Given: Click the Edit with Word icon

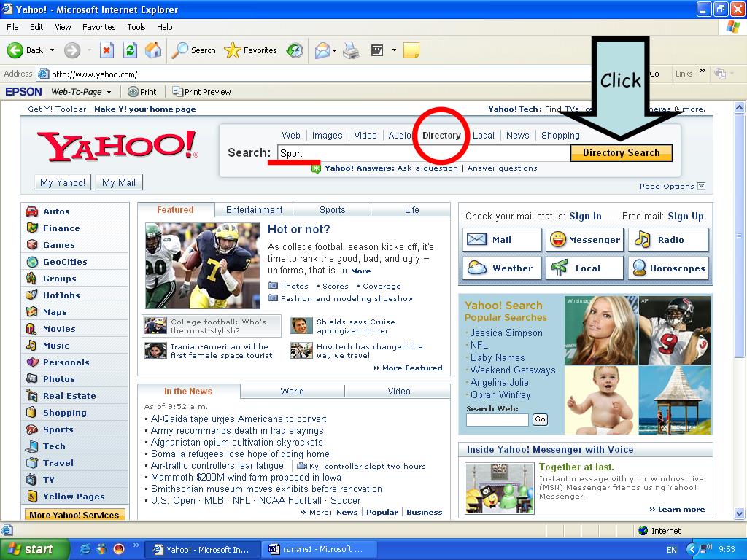Looking at the screenshot, I should [x=377, y=50].
